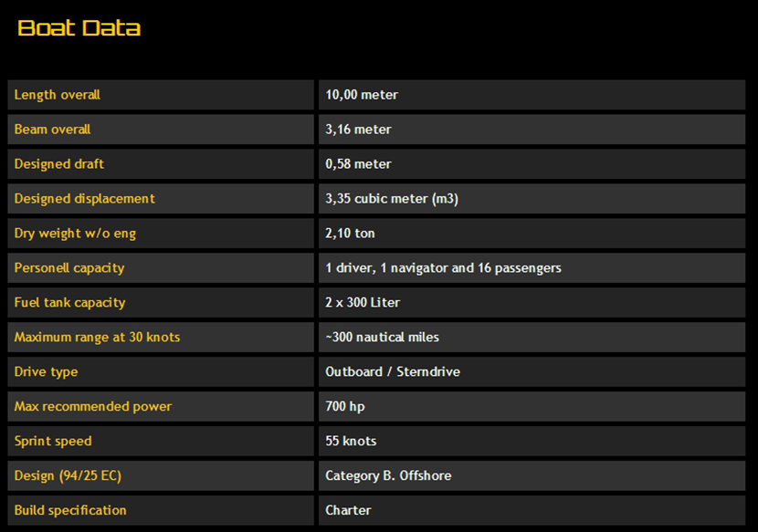
Task: Select the Fuel tank capacity label
Action: (x=70, y=303)
